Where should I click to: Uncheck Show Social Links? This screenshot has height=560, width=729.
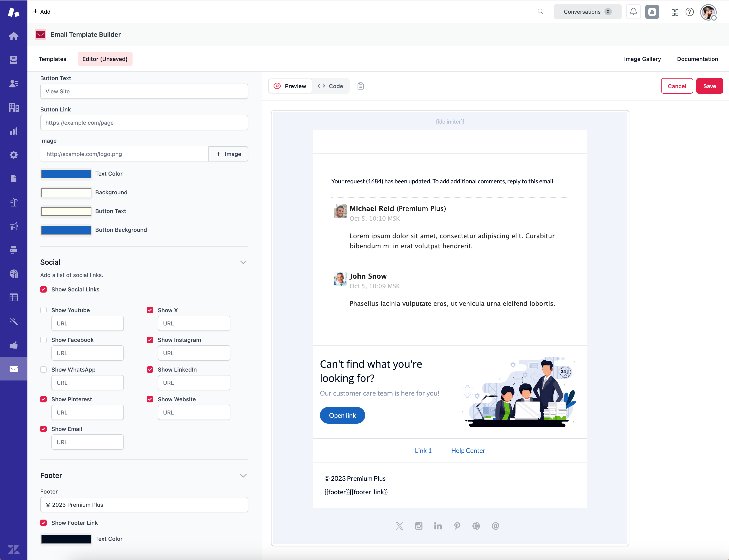(44, 289)
